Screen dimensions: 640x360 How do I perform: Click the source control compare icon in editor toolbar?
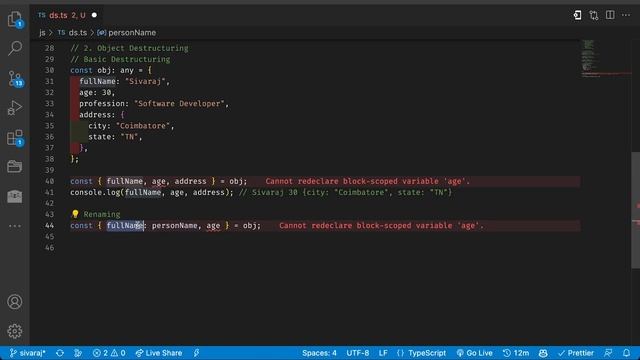point(593,15)
